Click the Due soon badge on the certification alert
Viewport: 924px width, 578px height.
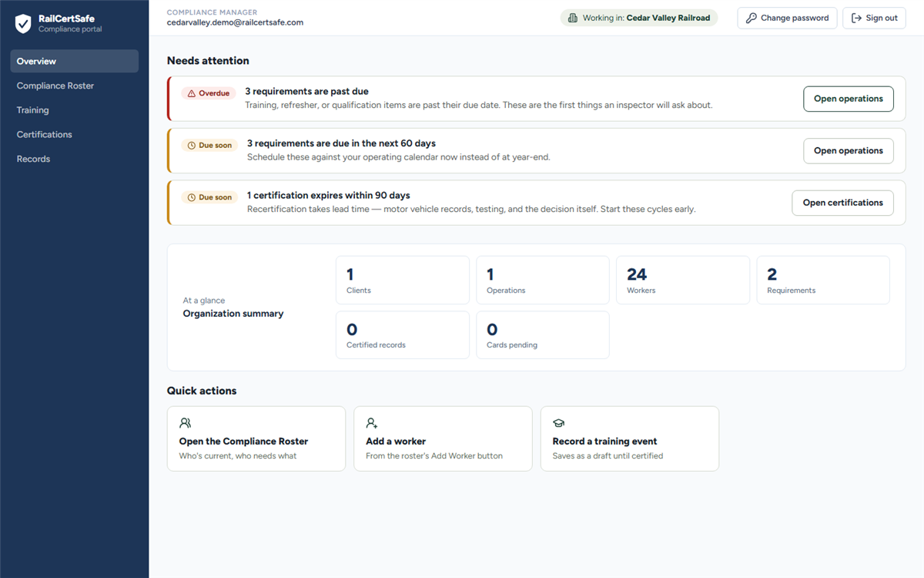(209, 197)
